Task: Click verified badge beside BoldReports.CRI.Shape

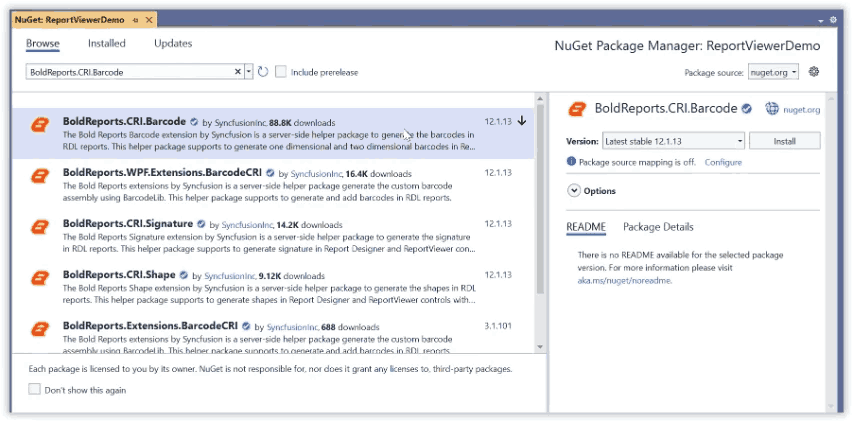Action: [x=184, y=275]
